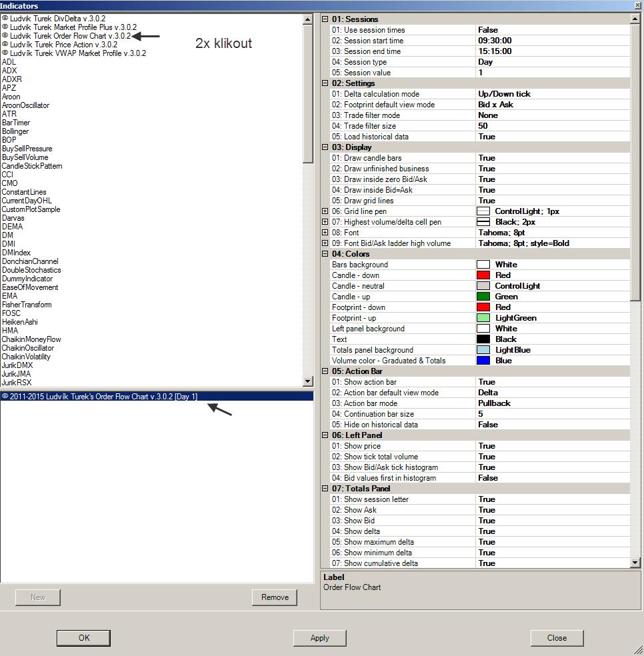Screen dimensions: 644x656
Task: Click the Totals panel background LightBlue swatch
Action: [483, 350]
